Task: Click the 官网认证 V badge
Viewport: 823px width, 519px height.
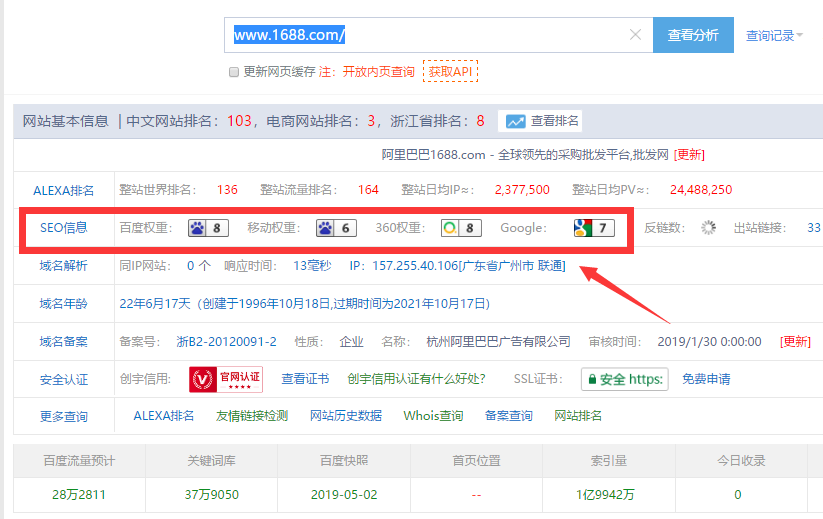Action: point(226,379)
